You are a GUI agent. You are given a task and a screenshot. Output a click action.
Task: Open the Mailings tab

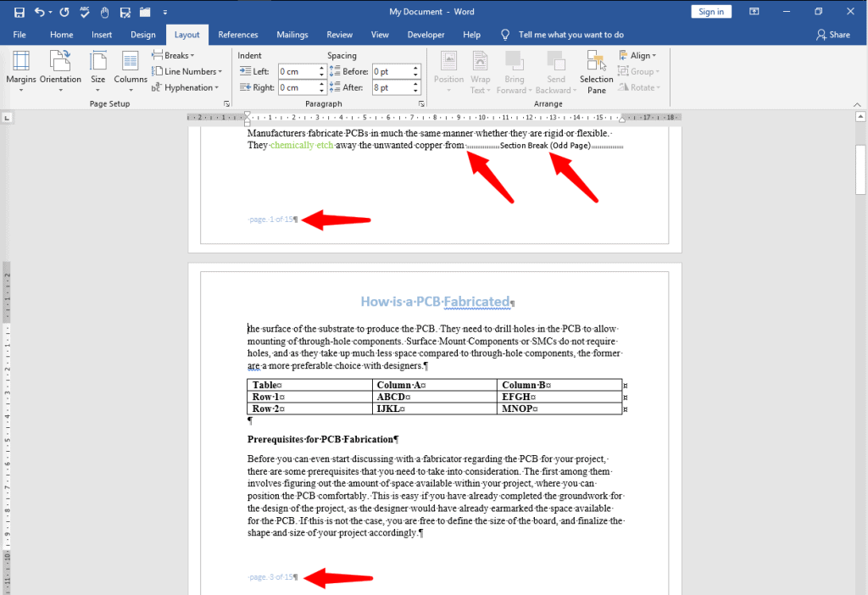(292, 34)
